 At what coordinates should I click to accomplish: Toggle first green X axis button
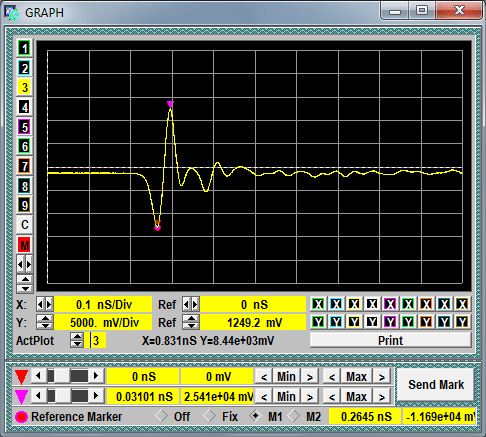point(318,304)
